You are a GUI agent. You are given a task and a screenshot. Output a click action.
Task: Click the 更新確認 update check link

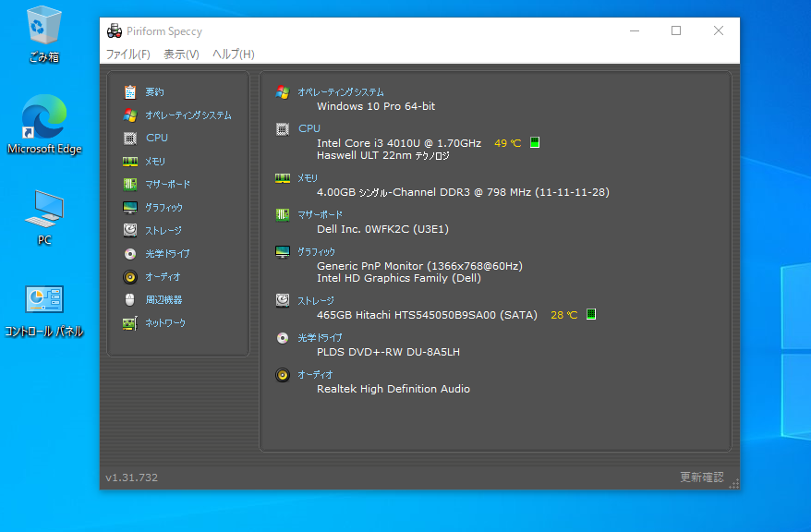pos(701,478)
